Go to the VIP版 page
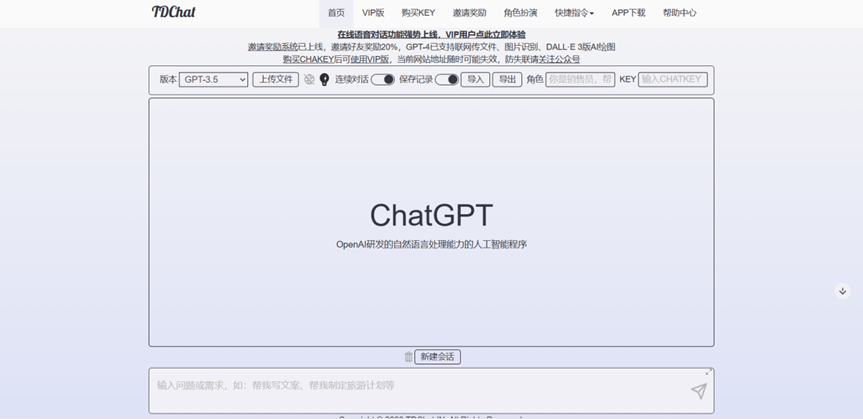Viewport: 863px width, 419px height. (x=373, y=13)
